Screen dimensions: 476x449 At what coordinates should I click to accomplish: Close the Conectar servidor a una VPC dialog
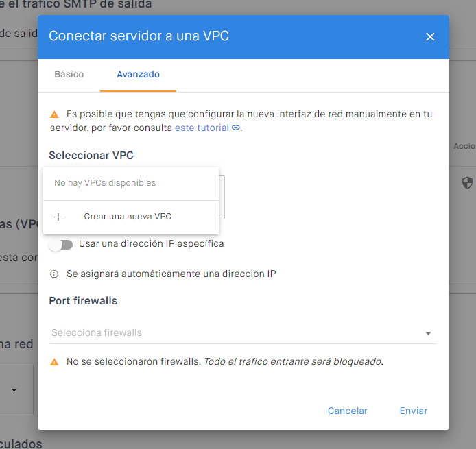[x=430, y=36]
